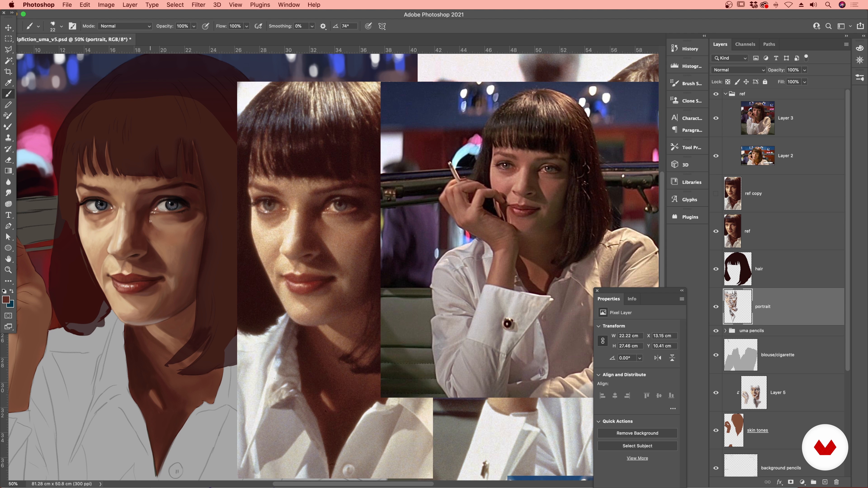This screenshot has width=868, height=488.
Task: Show the ref copy layer
Action: click(716, 194)
